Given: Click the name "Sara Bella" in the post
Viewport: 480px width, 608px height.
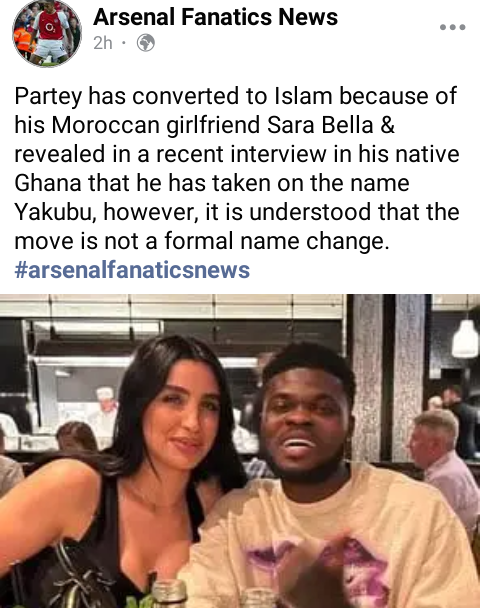Looking at the screenshot, I should 320,125.
